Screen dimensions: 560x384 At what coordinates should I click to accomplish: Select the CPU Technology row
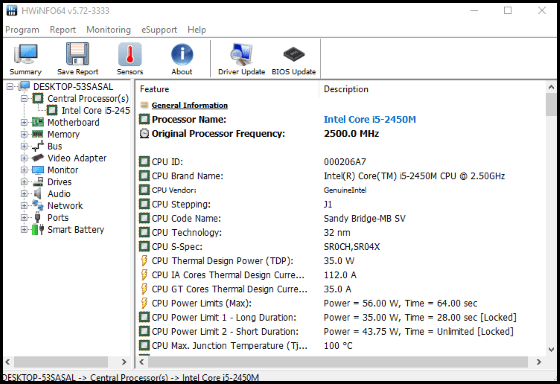(342, 233)
